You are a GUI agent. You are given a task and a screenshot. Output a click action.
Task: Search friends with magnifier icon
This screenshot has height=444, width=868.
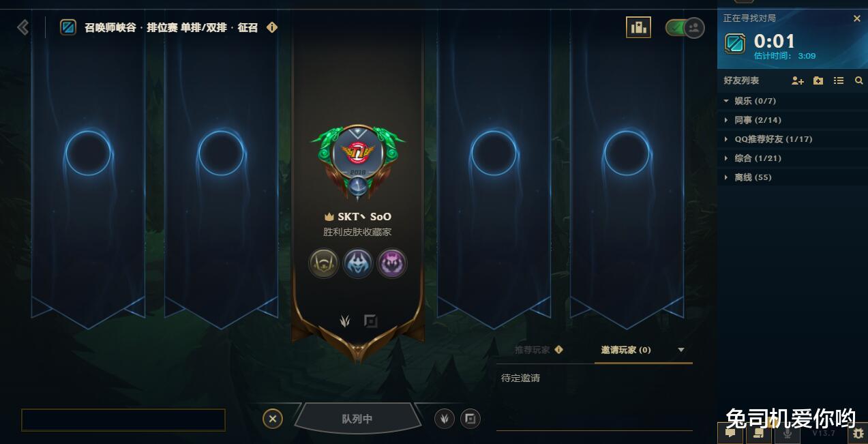tap(858, 80)
